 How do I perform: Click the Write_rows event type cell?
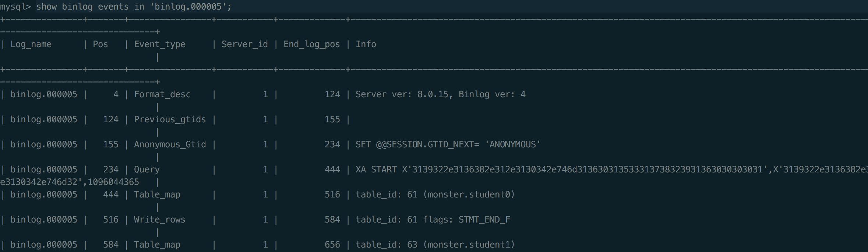[159, 220]
